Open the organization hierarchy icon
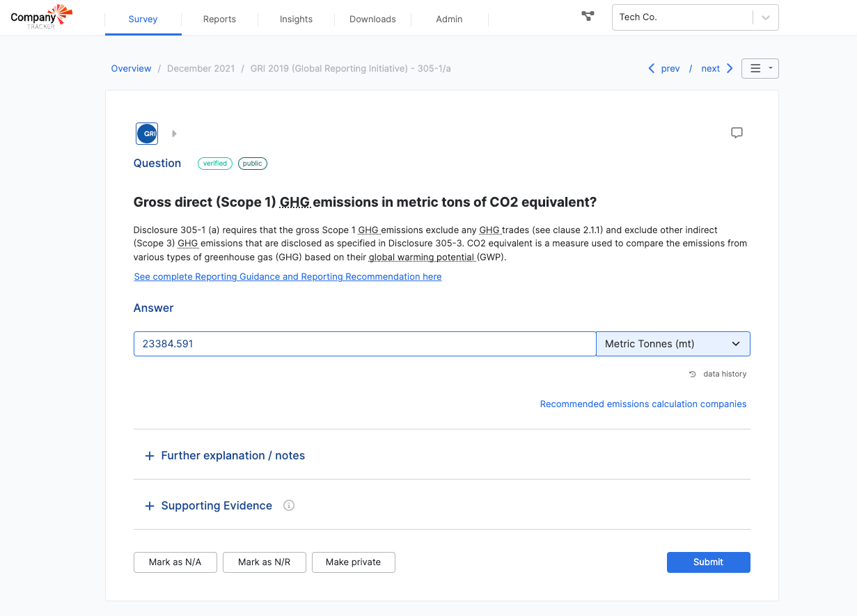Image resolution: width=857 pixels, height=616 pixels. (x=588, y=16)
